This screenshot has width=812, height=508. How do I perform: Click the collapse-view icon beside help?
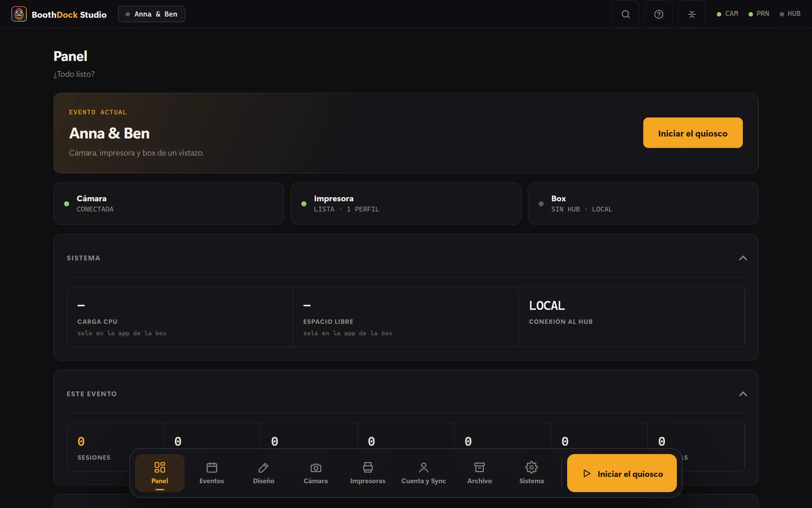click(691, 14)
